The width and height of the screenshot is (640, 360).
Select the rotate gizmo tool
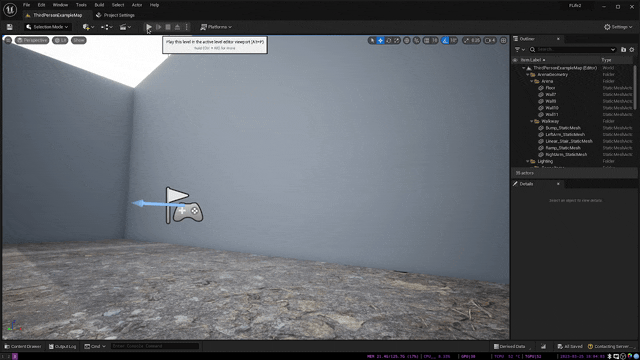[389, 40]
